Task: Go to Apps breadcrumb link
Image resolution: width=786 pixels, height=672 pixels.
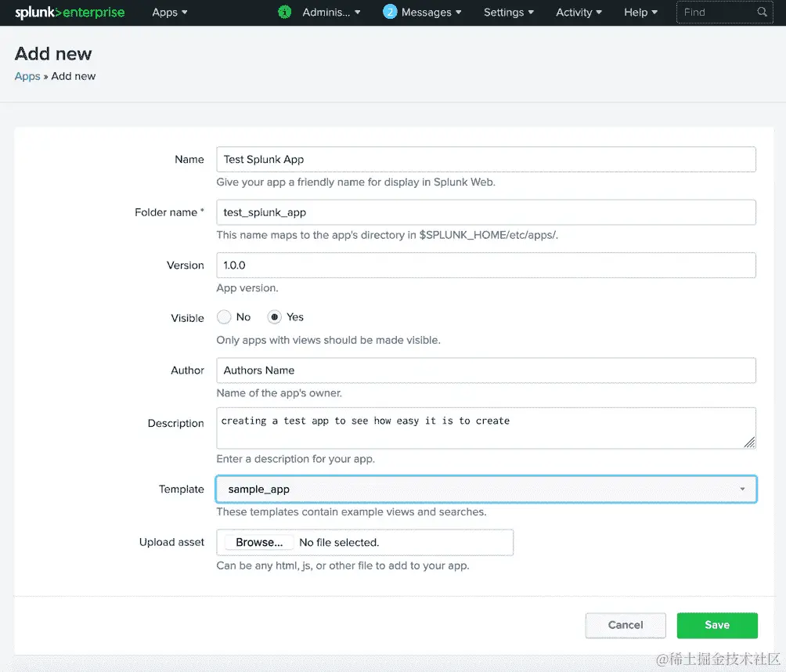Action: [x=27, y=76]
